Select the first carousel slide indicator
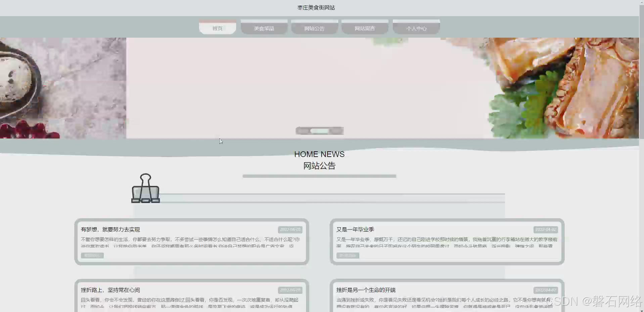Screen dimensions: 644x312 (x=303, y=130)
